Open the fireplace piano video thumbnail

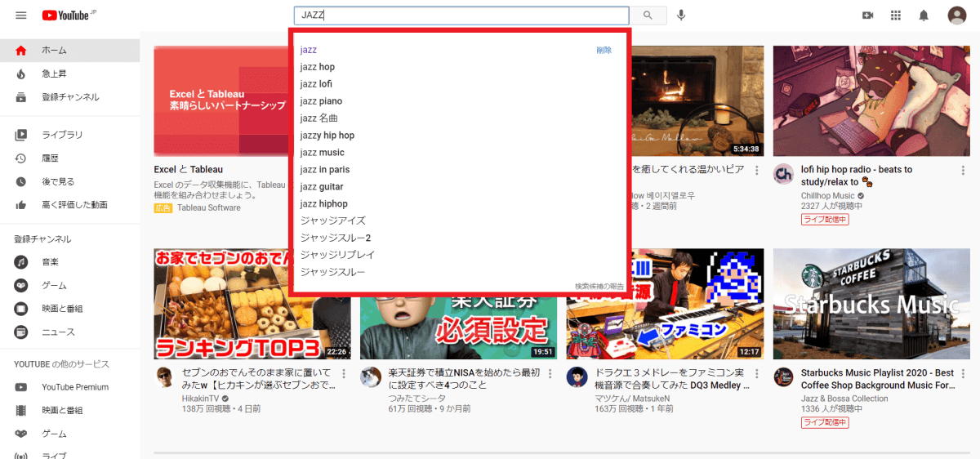click(x=699, y=100)
